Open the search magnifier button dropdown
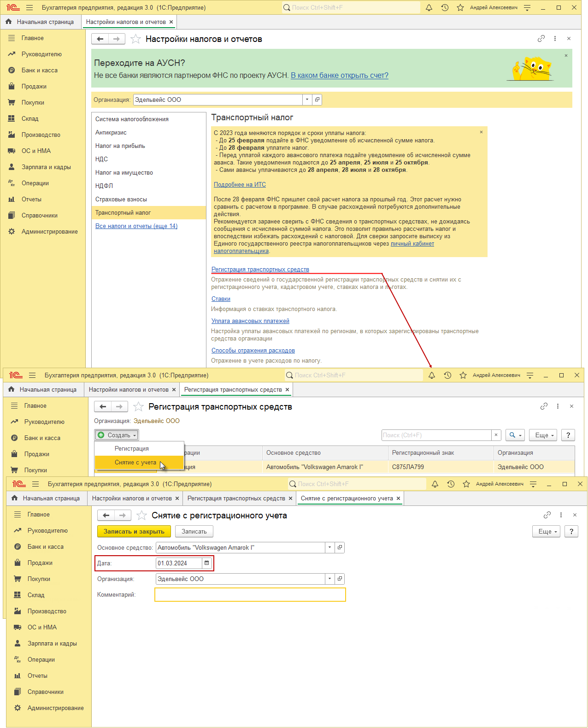588x728 pixels. (x=515, y=435)
